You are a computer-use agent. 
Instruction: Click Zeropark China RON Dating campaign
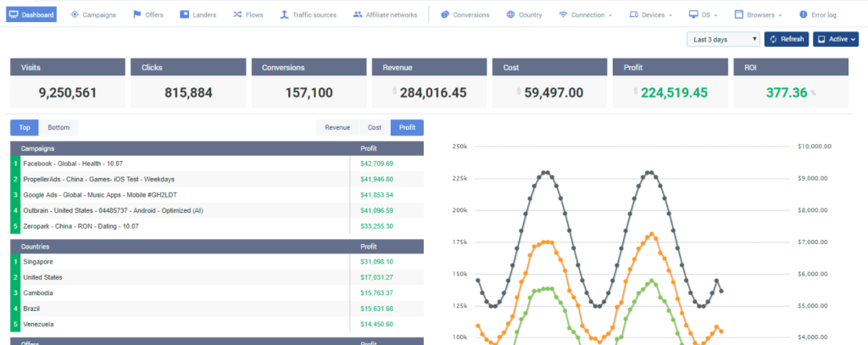coord(217,226)
